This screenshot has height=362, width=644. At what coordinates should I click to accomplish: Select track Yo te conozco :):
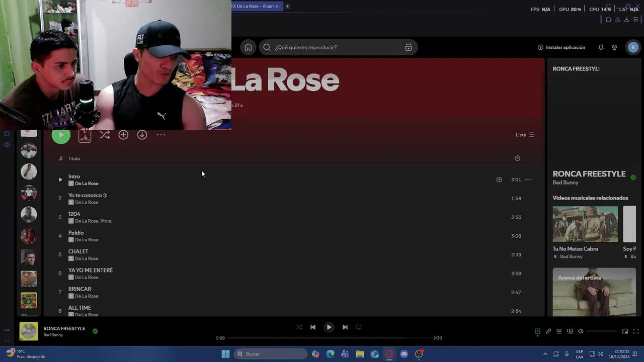click(88, 195)
